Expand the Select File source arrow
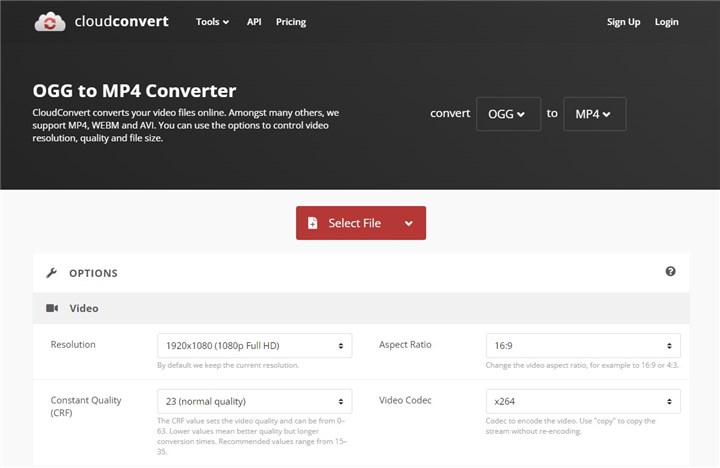 click(x=409, y=223)
